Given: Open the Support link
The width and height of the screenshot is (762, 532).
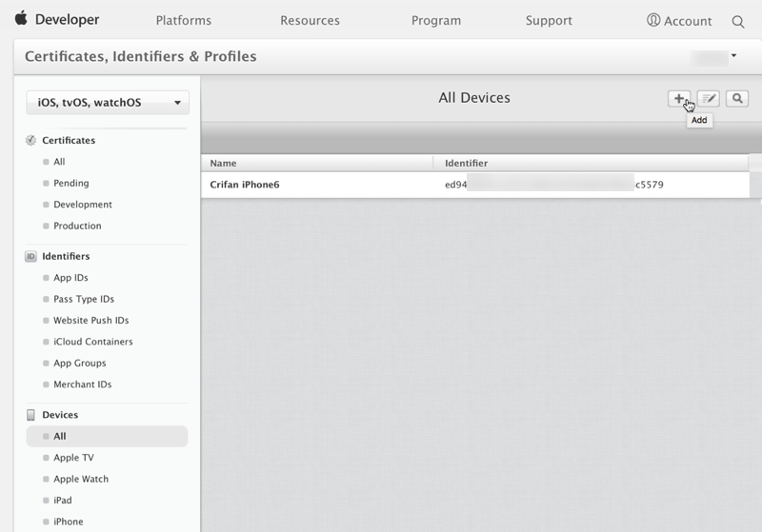Looking at the screenshot, I should pyautogui.click(x=549, y=20).
